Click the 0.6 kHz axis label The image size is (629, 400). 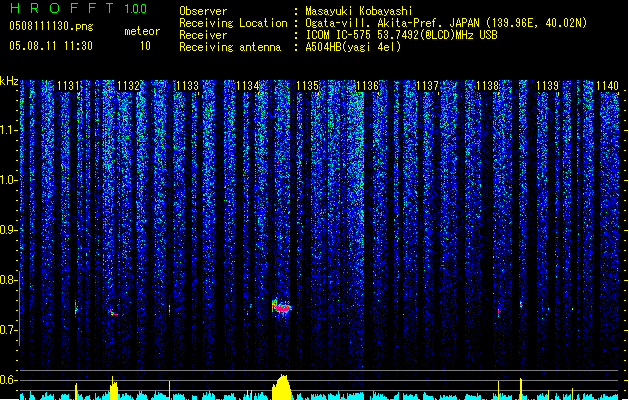[x=8, y=380]
